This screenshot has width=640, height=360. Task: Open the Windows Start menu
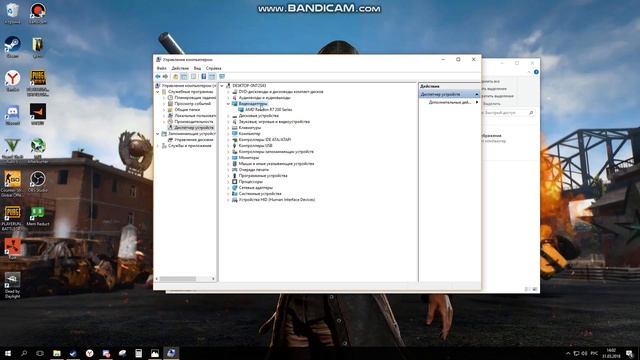8,353
